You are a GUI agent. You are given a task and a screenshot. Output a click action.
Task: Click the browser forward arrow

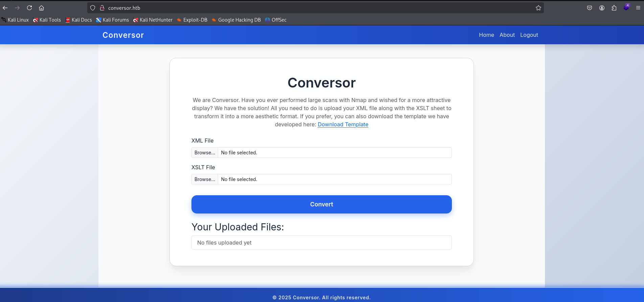pos(17,8)
